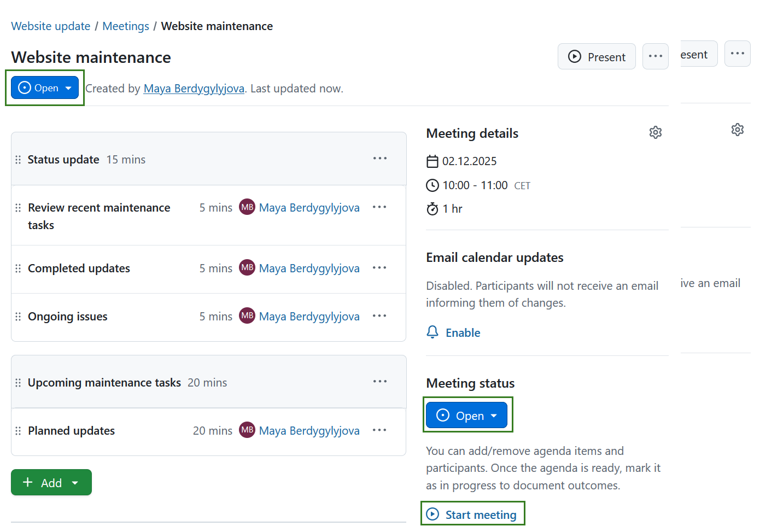Click the three-dot menu beside Present button
760x532 pixels.
pyautogui.click(x=655, y=56)
